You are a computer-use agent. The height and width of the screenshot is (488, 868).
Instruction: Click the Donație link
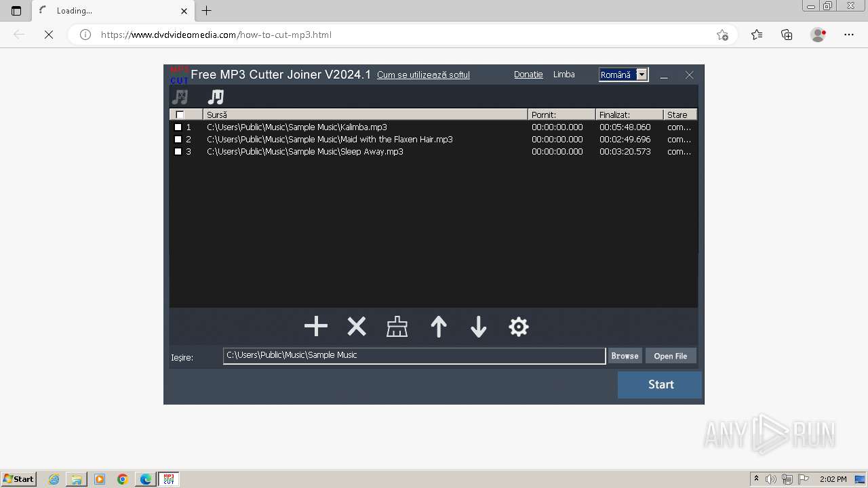point(528,75)
